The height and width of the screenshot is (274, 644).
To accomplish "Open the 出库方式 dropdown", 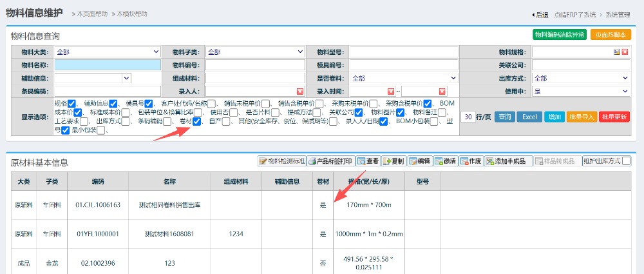I will click(x=581, y=78).
